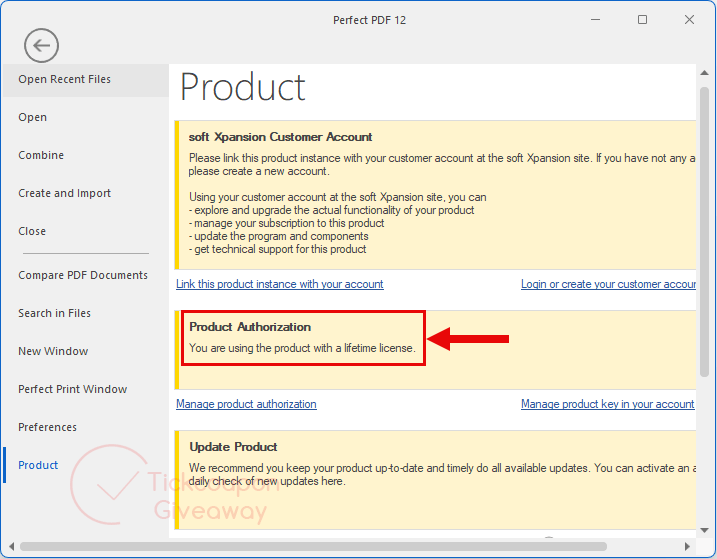The image size is (717, 559).
Task: Click the vertical scrollbar down arrow
Action: coord(704,530)
